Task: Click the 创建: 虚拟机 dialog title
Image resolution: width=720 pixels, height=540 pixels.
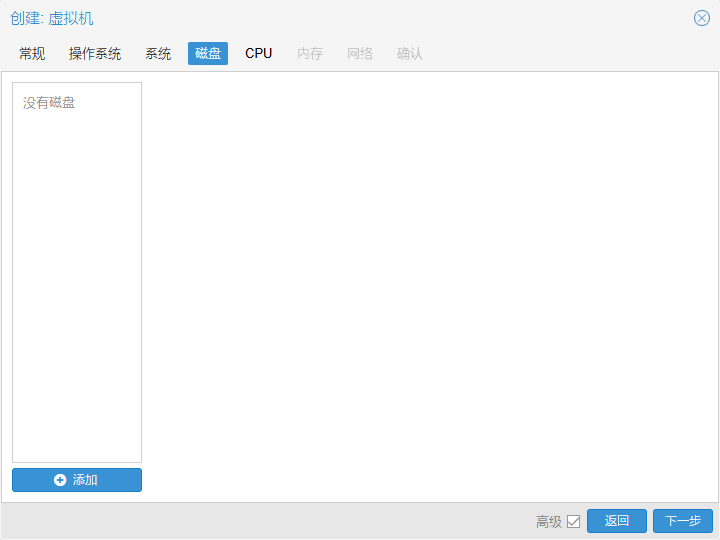Action: tap(52, 18)
